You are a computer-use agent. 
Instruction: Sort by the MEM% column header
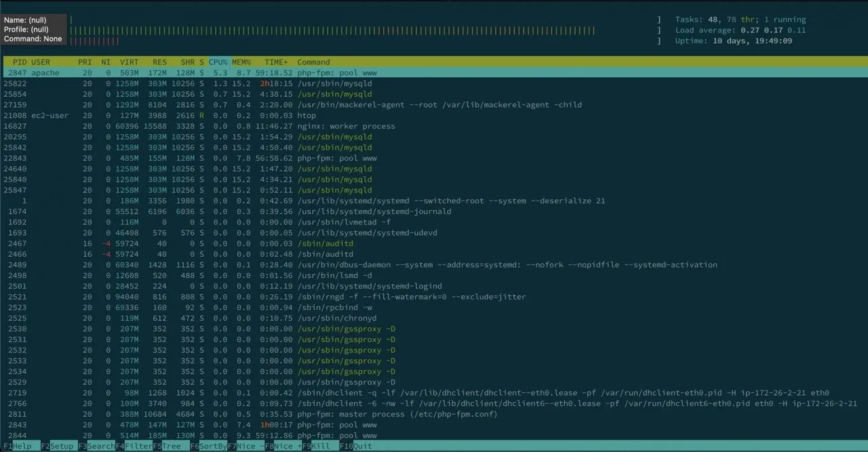point(241,62)
